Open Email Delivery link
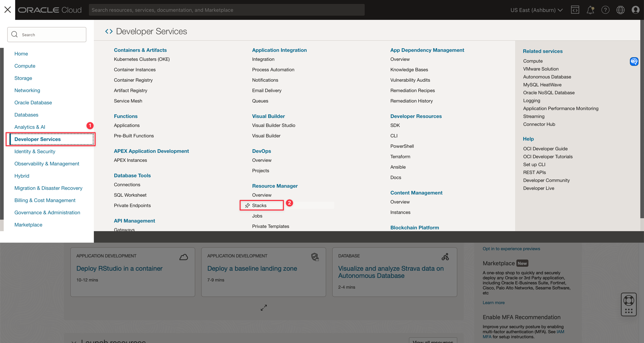644x343 pixels. (x=267, y=91)
